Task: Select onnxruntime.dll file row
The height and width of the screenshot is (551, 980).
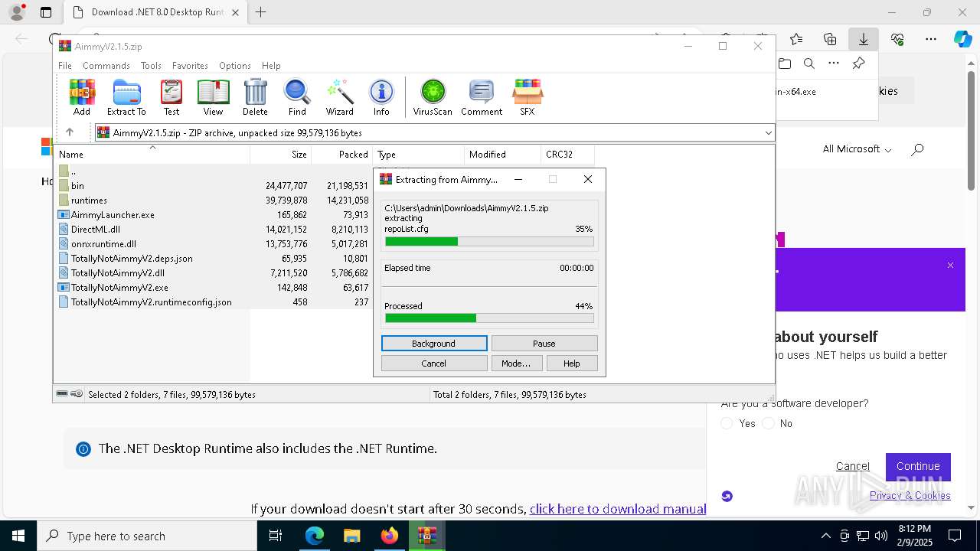Action: tap(214, 244)
